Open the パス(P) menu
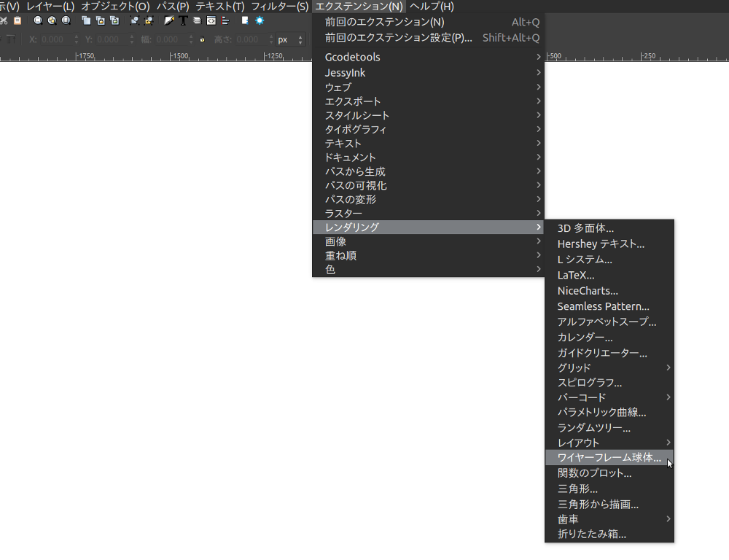 [173, 7]
